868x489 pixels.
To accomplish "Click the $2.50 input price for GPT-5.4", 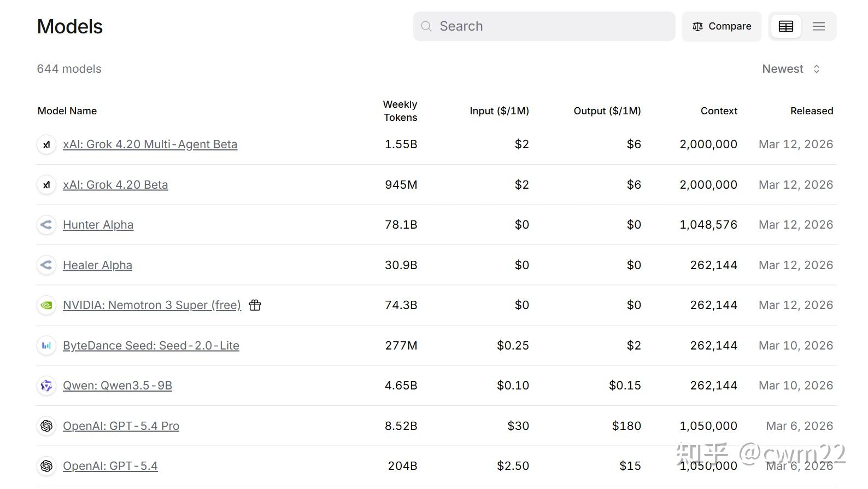I will point(513,466).
